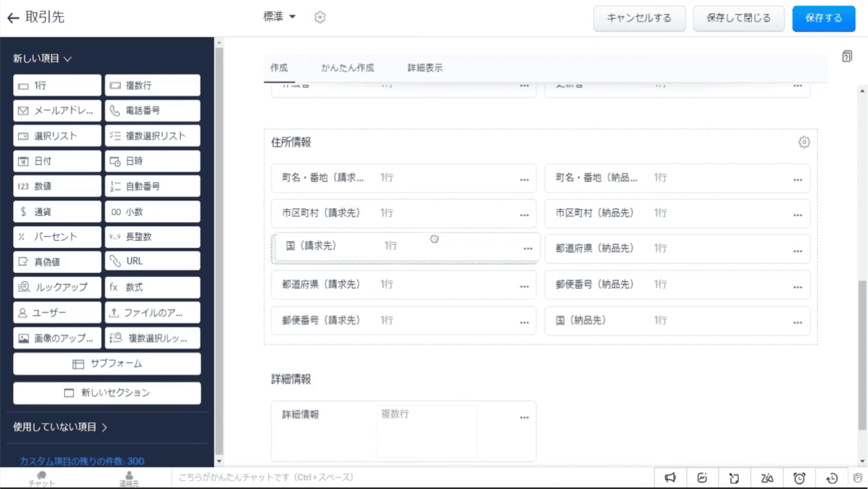
Task: Open the 住所情報 section settings gear
Action: (x=804, y=142)
